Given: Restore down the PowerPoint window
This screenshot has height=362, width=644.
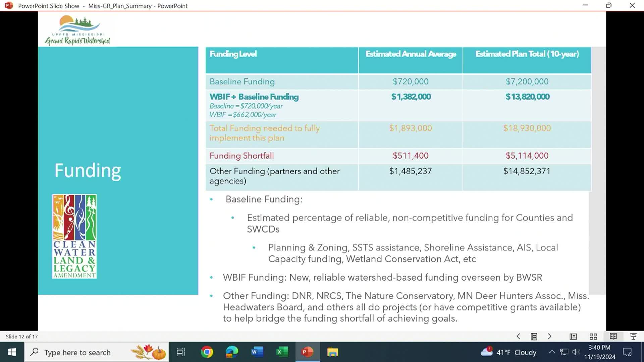Looking at the screenshot, I should coord(609,5).
